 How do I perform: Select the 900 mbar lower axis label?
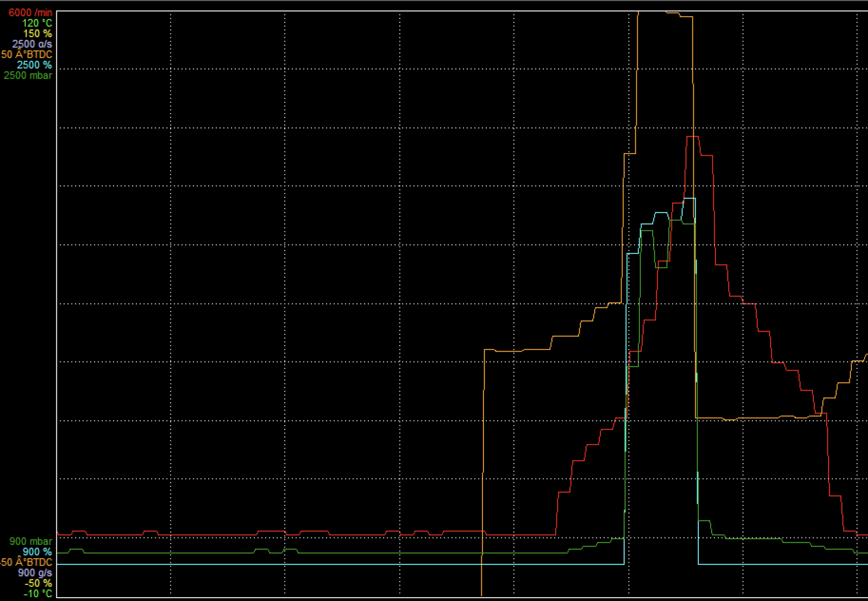(x=31, y=541)
